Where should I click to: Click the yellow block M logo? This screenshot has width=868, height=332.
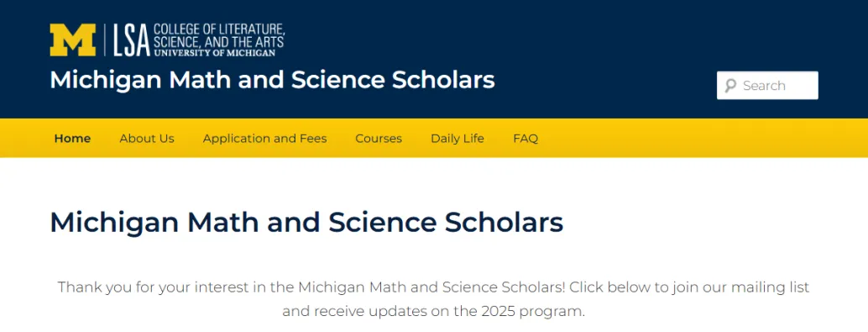[x=72, y=40]
